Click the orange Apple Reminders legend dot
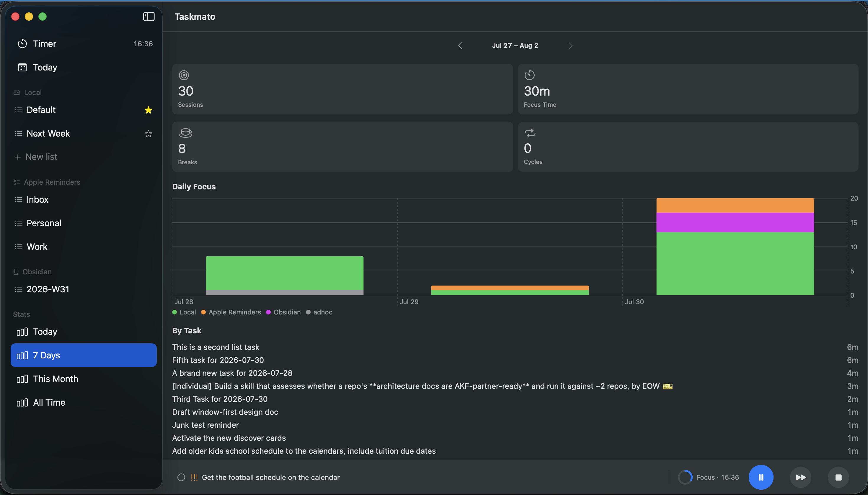The height and width of the screenshot is (495, 868). (203, 312)
